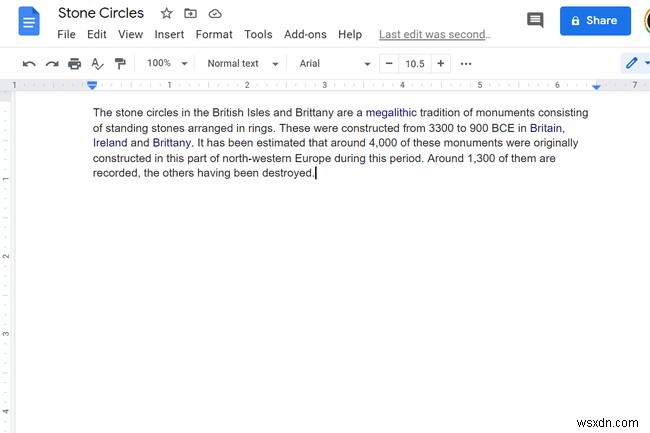The width and height of the screenshot is (650, 433).
Task: Open the Arial font dropdown
Action: click(335, 64)
